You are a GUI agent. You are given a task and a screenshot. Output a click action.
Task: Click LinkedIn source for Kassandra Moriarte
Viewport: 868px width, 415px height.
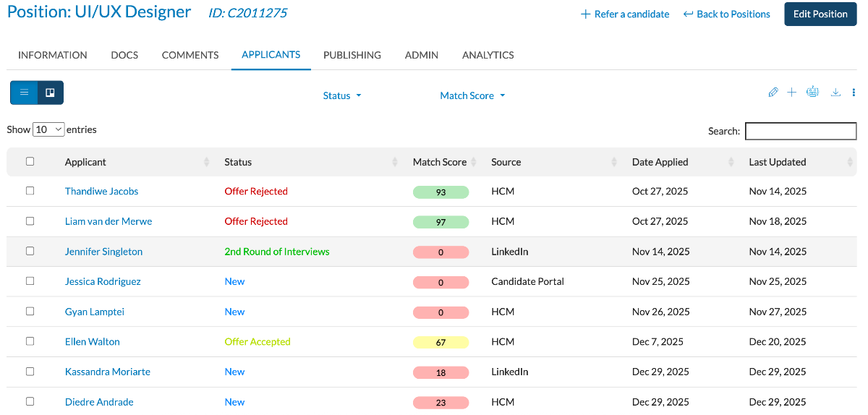(x=510, y=372)
